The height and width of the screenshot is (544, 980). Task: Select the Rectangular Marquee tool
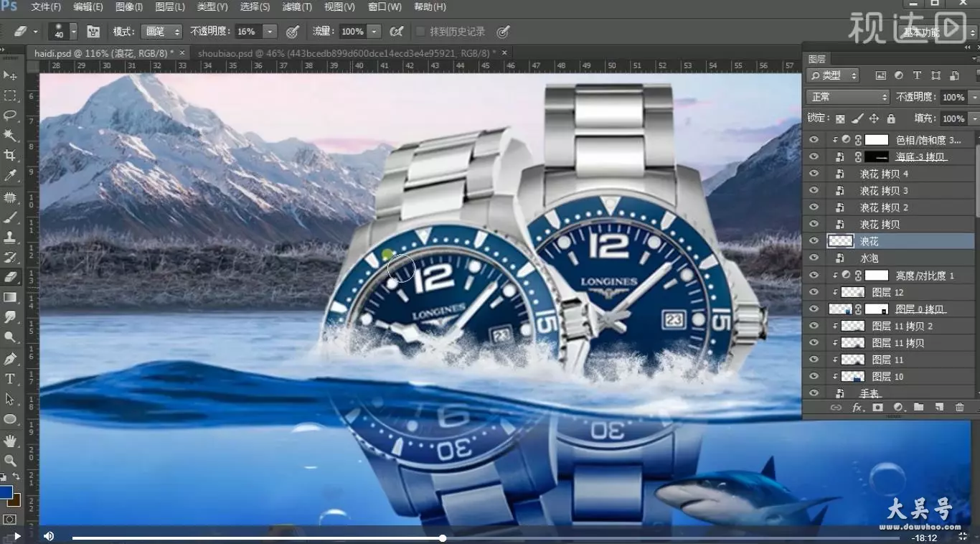click(10, 95)
